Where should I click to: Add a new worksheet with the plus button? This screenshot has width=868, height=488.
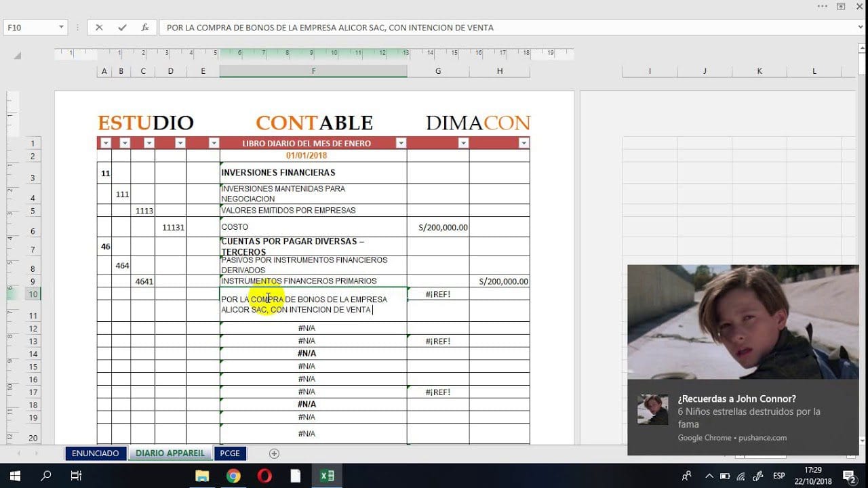(274, 453)
